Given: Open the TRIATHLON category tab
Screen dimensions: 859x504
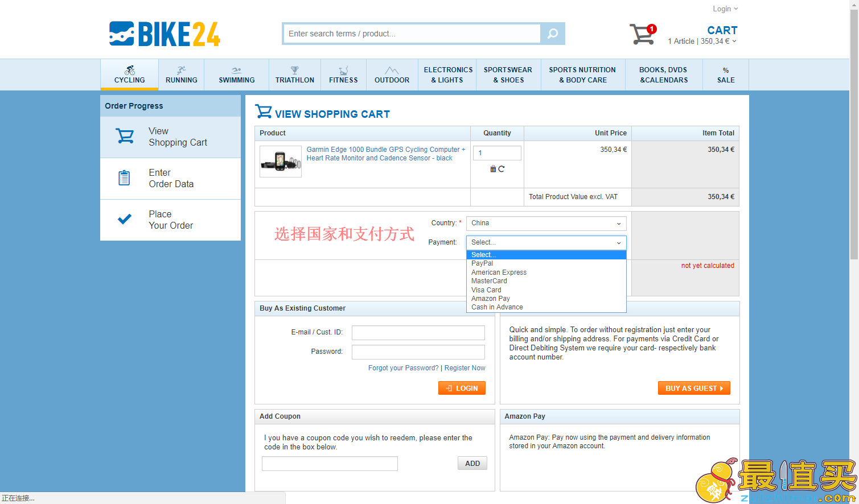Looking at the screenshot, I should [295, 75].
